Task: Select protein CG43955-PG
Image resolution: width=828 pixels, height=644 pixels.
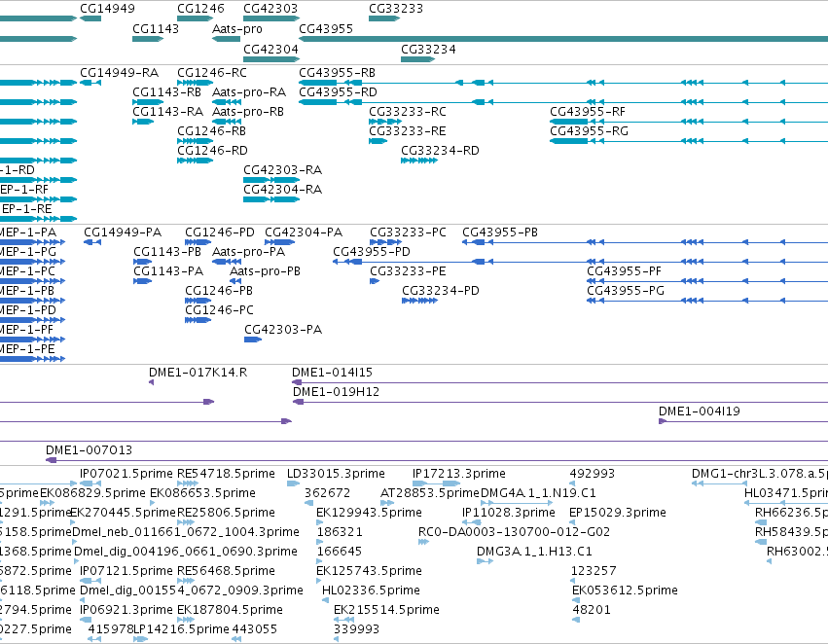Action: coord(626,291)
